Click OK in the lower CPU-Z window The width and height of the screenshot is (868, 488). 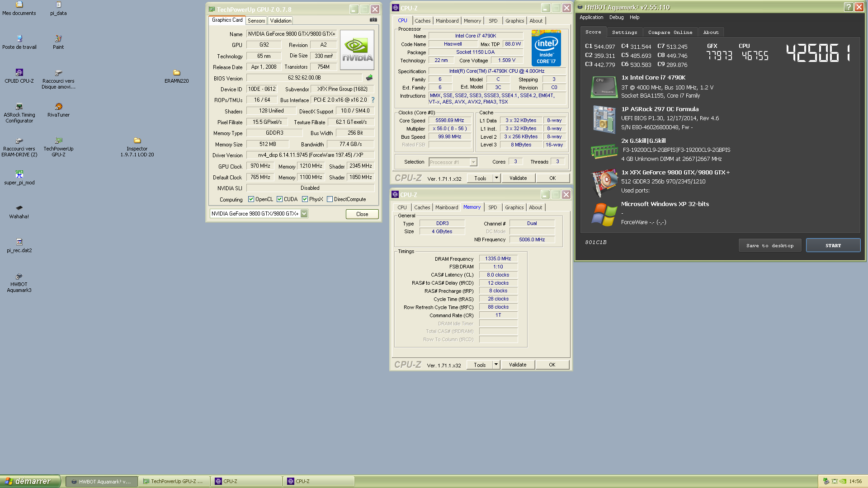(x=552, y=365)
